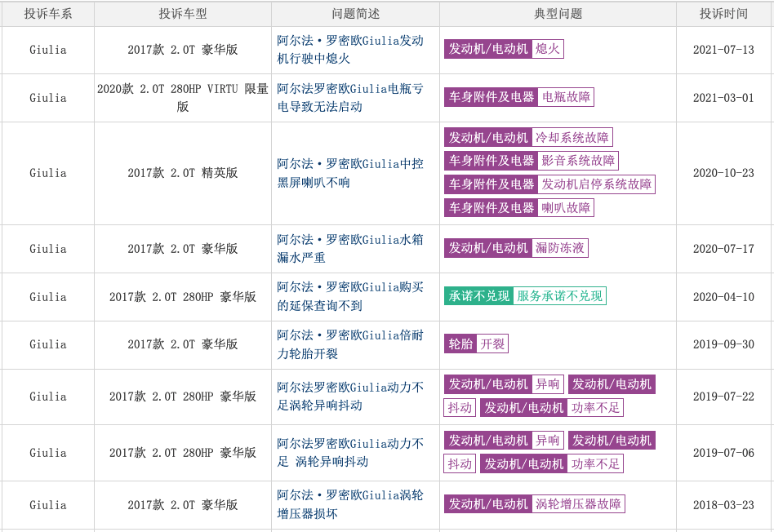Open complaint link about Giulia发动机行驶中熄火
This screenshot has height=532, width=774.
(x=350, y=49)
